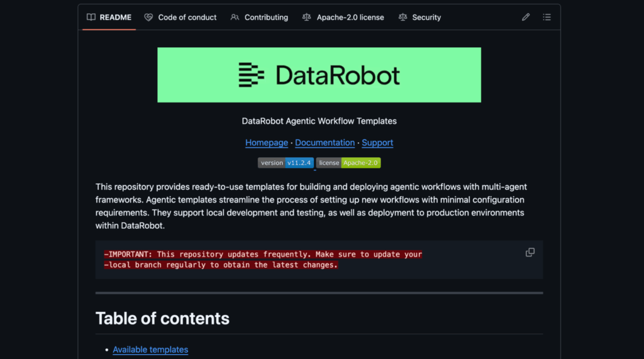
Task: Click the people icon beside Contributing
Action: (x=235, y=18)
